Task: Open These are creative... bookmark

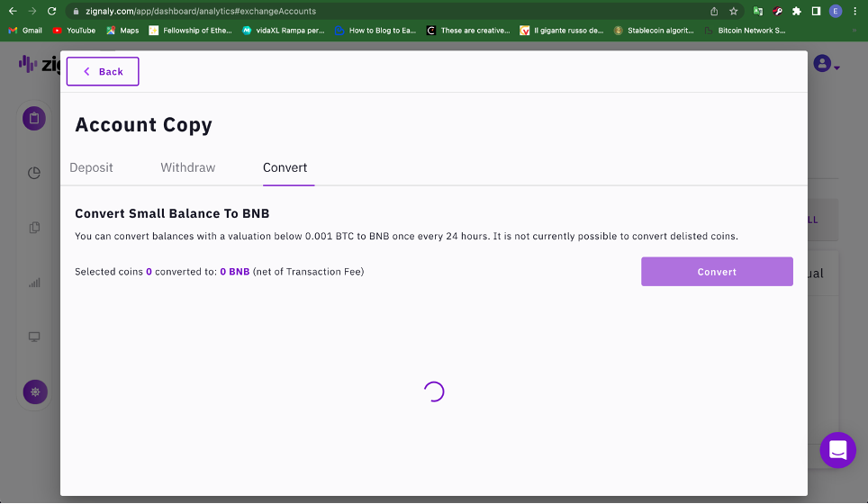Action: tap(468, 31)
